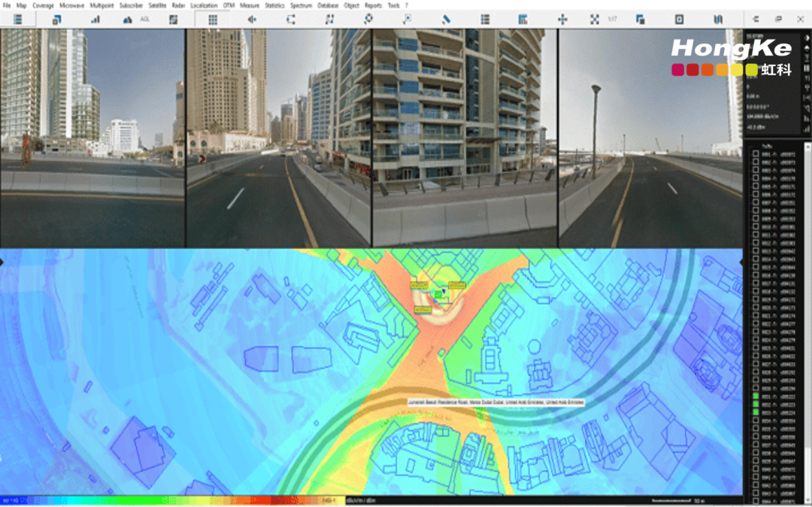Open the ? help menu
The width and height of the screenshot is (812, 507).
(407, 5)
